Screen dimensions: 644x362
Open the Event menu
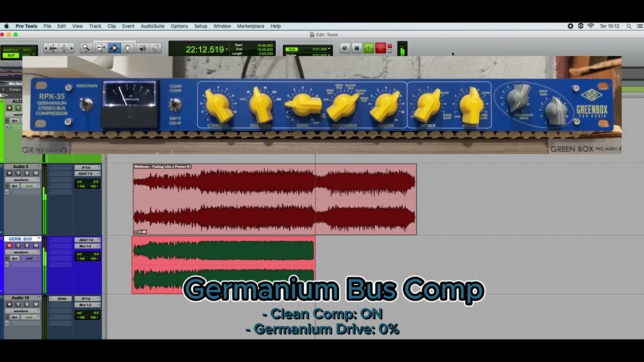pyautogui.click(x=128, y=26)
